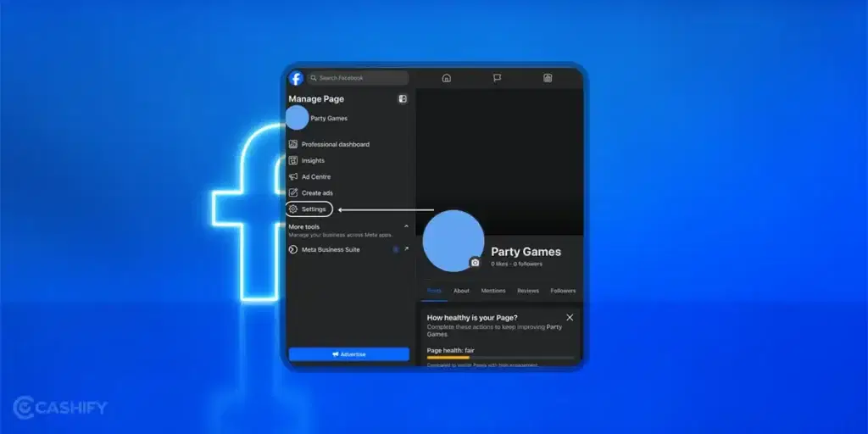Click the More tools heading

tap(304, 227)
